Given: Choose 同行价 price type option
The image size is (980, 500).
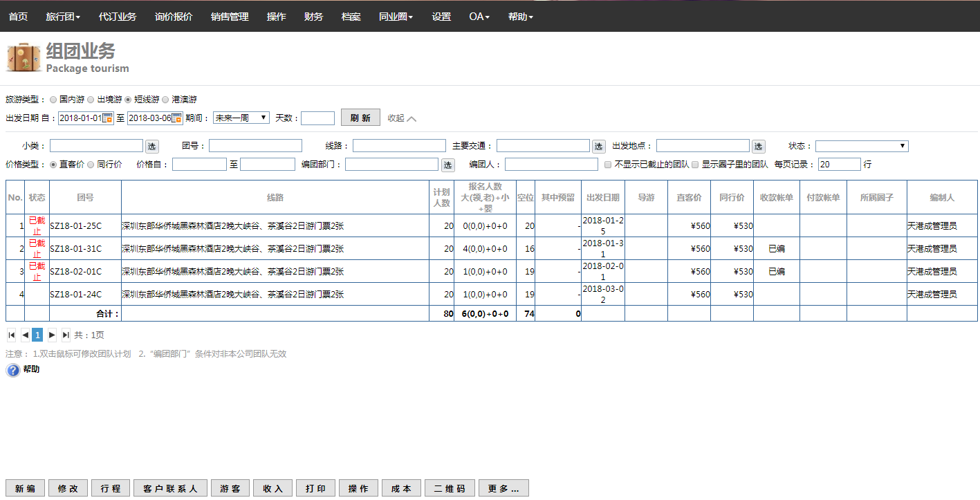Looking at the screenshot, I should [91, 165].
